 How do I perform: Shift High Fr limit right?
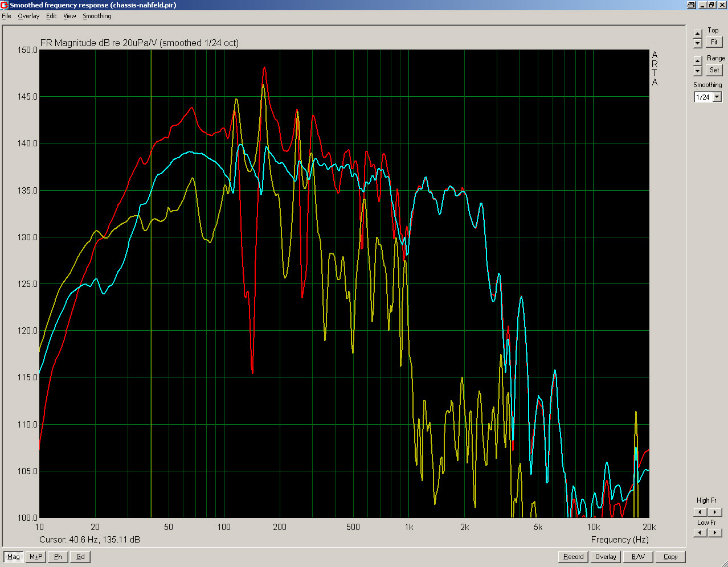tap(714, 512)
